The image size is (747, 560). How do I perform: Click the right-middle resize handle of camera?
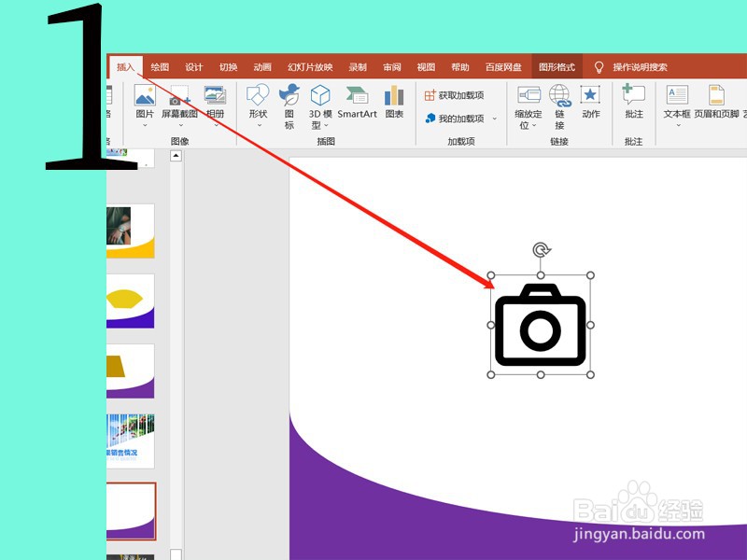pos(590,325)
